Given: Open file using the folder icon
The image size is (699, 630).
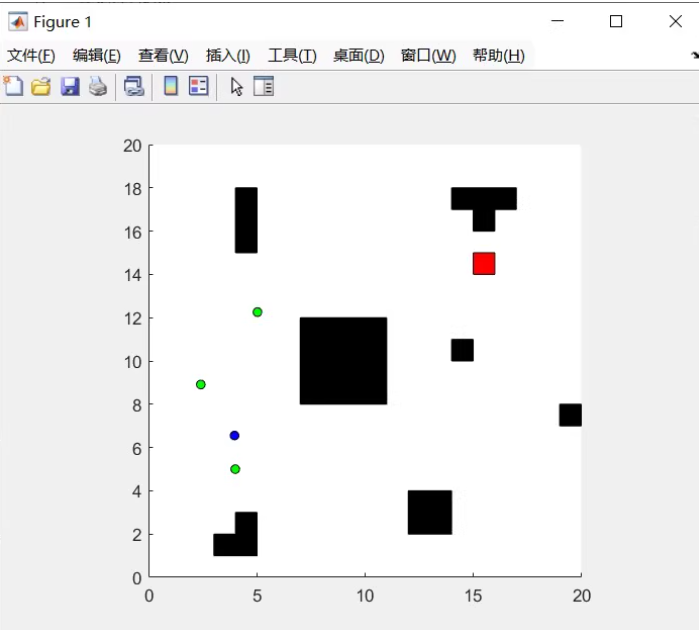Looking at the screenshot, I should point(41,86).
